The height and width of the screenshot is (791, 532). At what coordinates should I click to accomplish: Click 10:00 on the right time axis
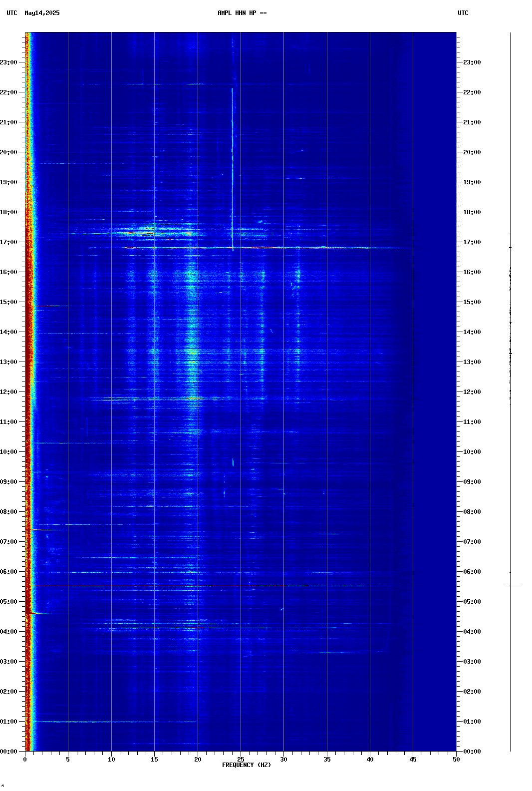[472, 452]
